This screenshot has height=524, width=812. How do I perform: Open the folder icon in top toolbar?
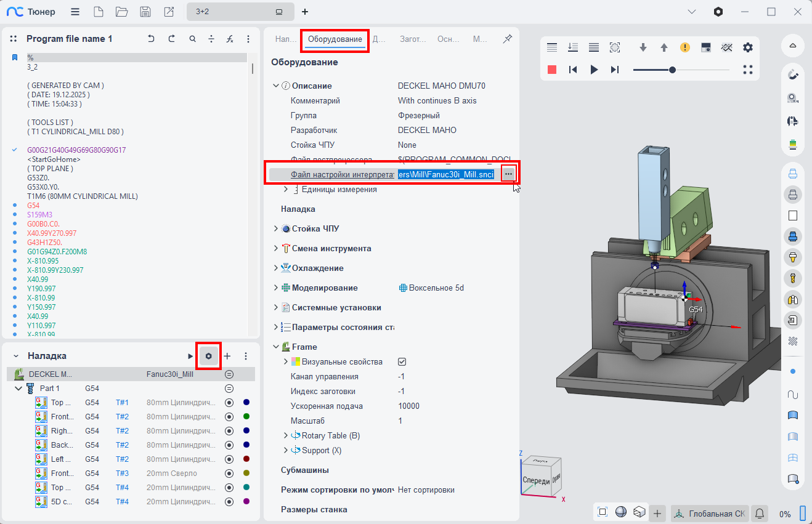tap(121, 12)
